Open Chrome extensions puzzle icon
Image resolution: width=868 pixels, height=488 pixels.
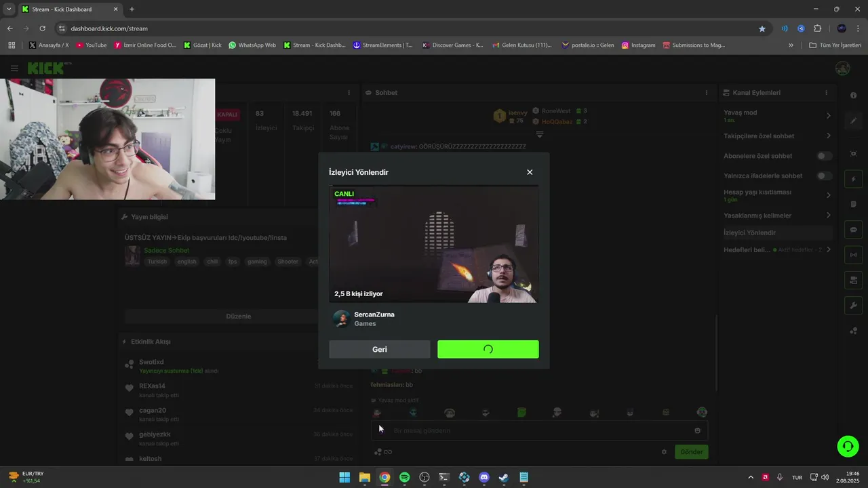[817, 28]
